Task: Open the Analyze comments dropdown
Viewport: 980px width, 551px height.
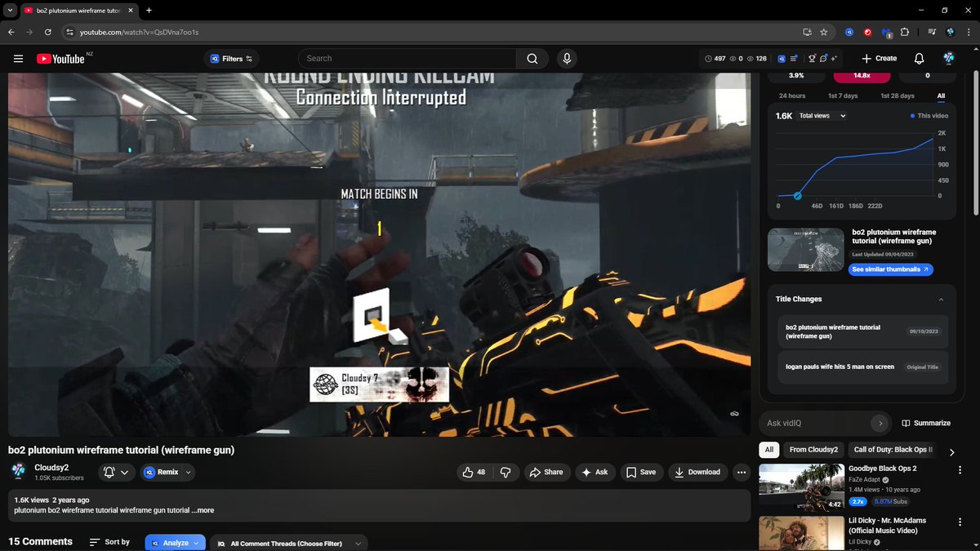Action: [176, 543]
